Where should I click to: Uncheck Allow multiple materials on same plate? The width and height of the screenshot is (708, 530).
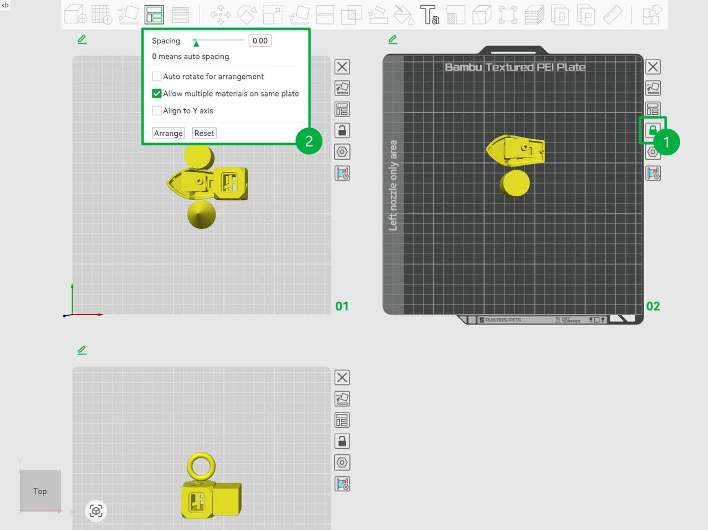pyautogui.click(x=156, y=93)
